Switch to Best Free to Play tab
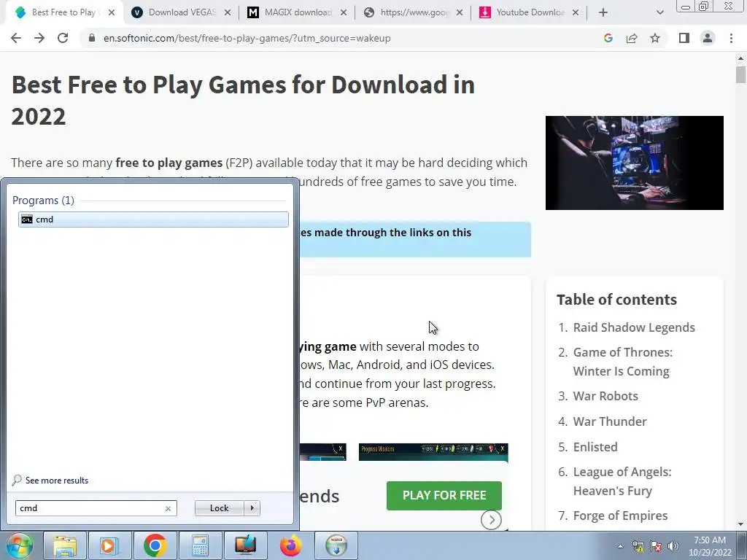Viewport: 747px width, 560px height. [63, 12]
